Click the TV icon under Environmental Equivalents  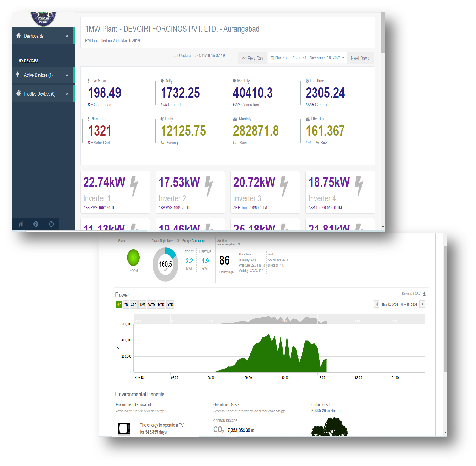tap(124, 429)
